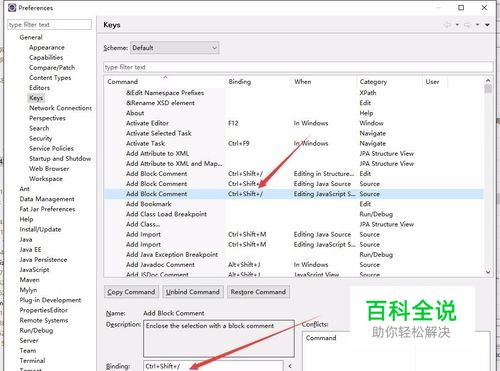Select Perspectives preference page
The height and width of the screenshot is (371, 500).
(47, 118)
